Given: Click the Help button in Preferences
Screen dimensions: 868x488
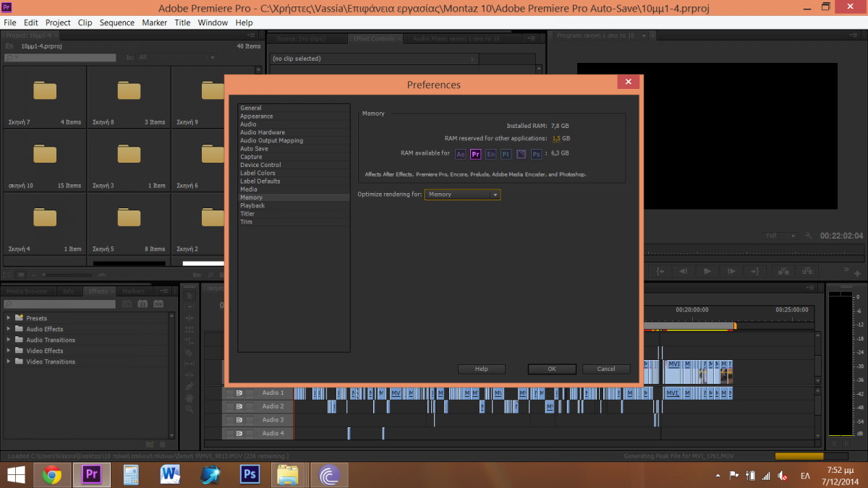Looking at the screenshot, I should pos(482,369).
